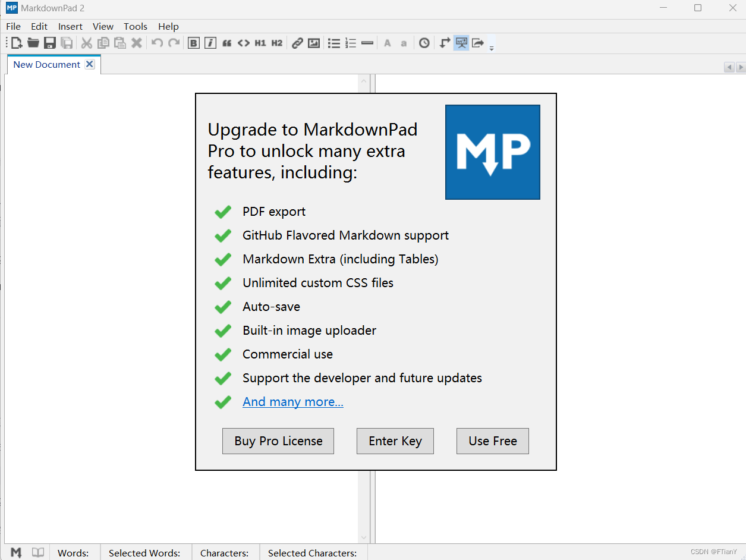Click the Enter Key button

395,441
